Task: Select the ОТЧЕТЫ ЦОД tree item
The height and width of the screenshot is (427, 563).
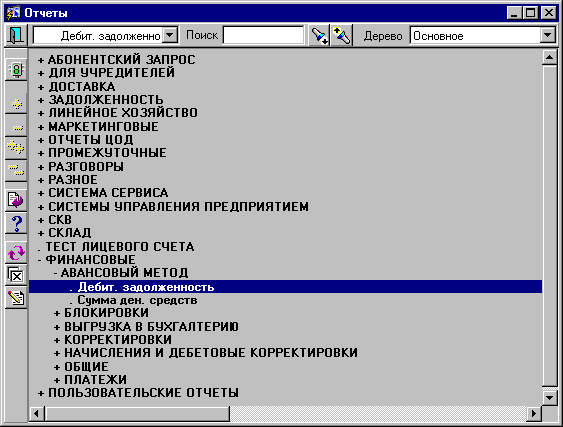Action: tap(90, 140)
